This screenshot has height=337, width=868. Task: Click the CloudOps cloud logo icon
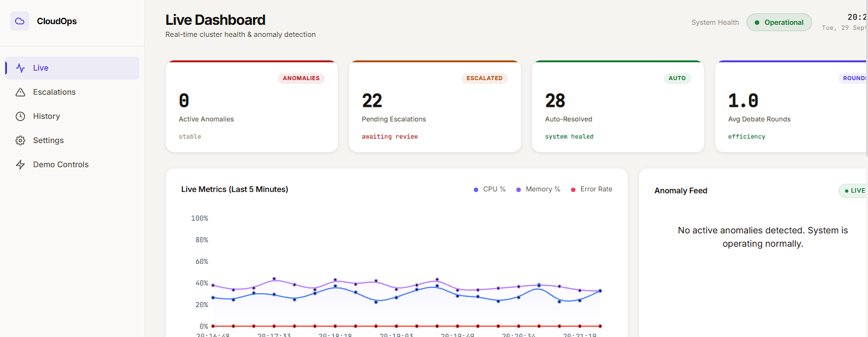tap(20, 21)
